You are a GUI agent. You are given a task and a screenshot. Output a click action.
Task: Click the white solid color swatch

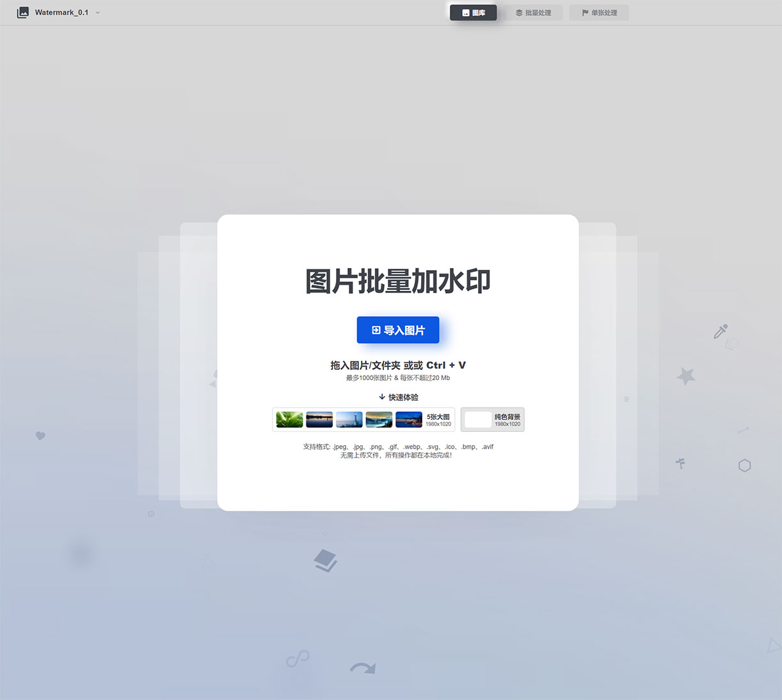477,420
